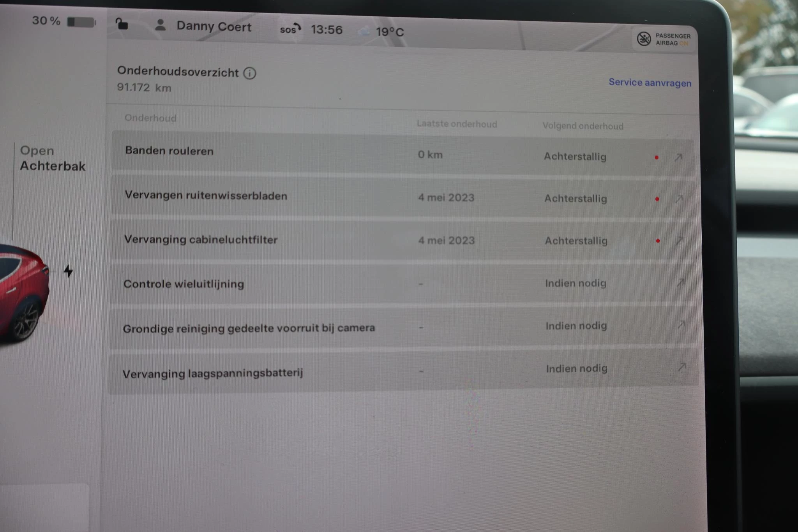
Task: Tap the 30 % battery percentage
Action: tap(46, 21)
